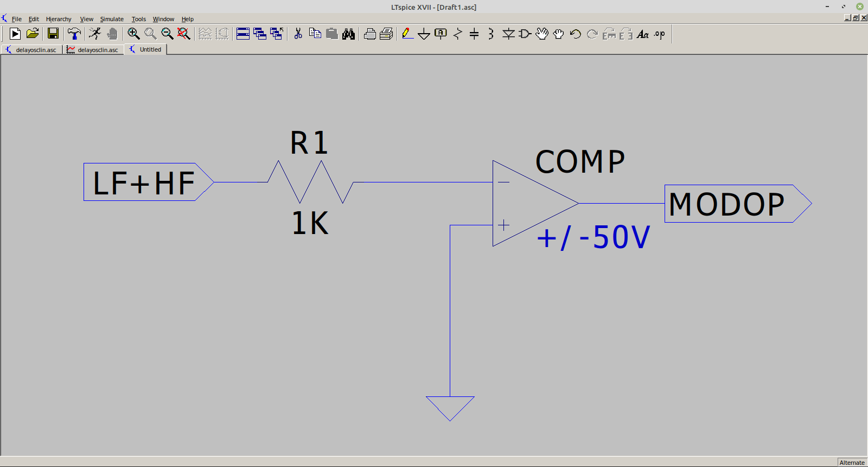Click the R1 resistor name label
Screen dimensions: 868x467
309,143
